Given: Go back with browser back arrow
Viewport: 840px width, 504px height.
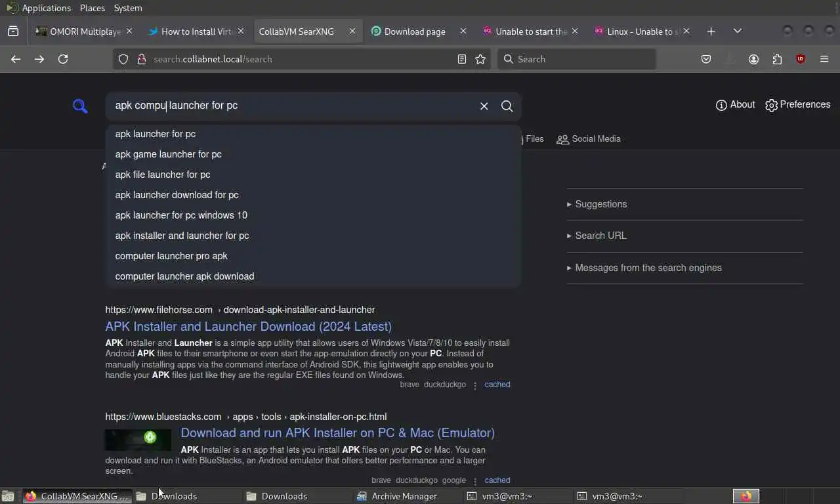Looking at the screenshot, I should point(16,59).
